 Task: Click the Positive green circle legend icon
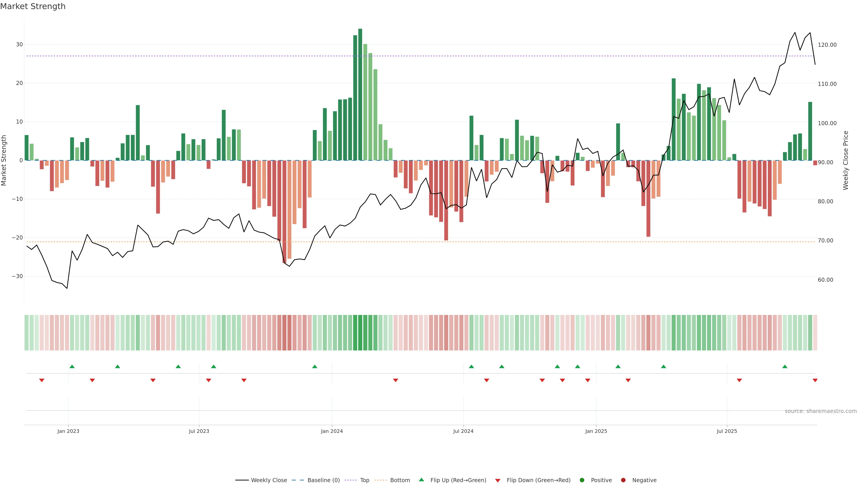coord(582,480)
